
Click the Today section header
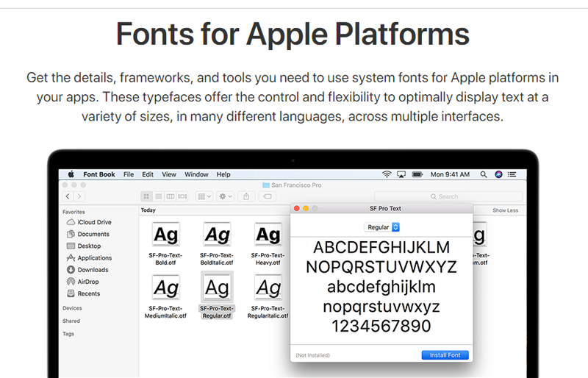pos(148,210)
